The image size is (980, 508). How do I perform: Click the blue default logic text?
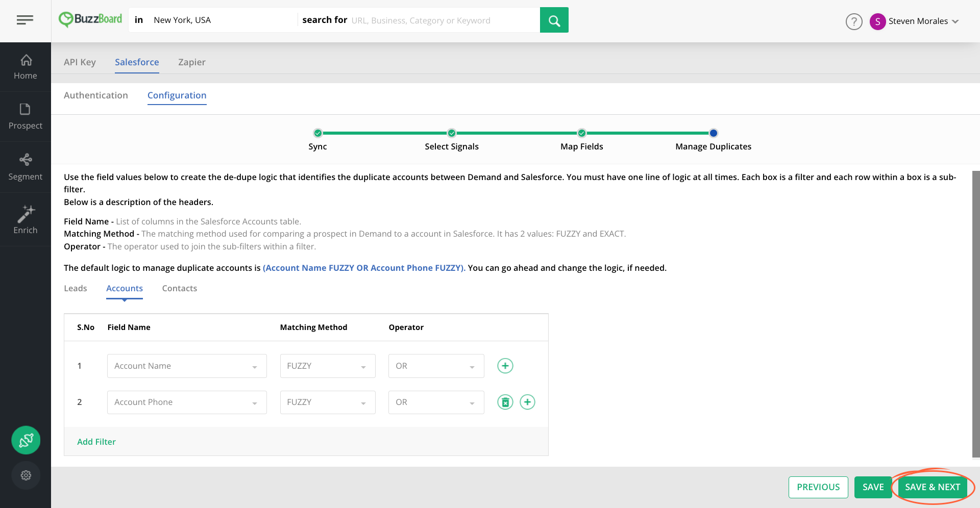point(364,268)
